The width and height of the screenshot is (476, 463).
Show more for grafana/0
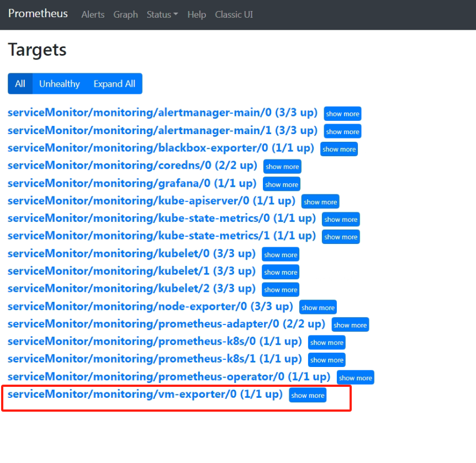pyautogui.click(x=282, y=184)
